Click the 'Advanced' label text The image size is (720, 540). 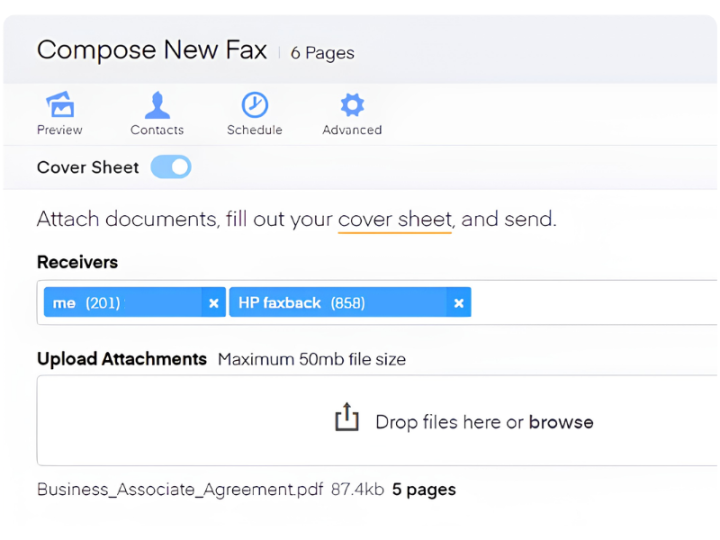coord(352,130)
